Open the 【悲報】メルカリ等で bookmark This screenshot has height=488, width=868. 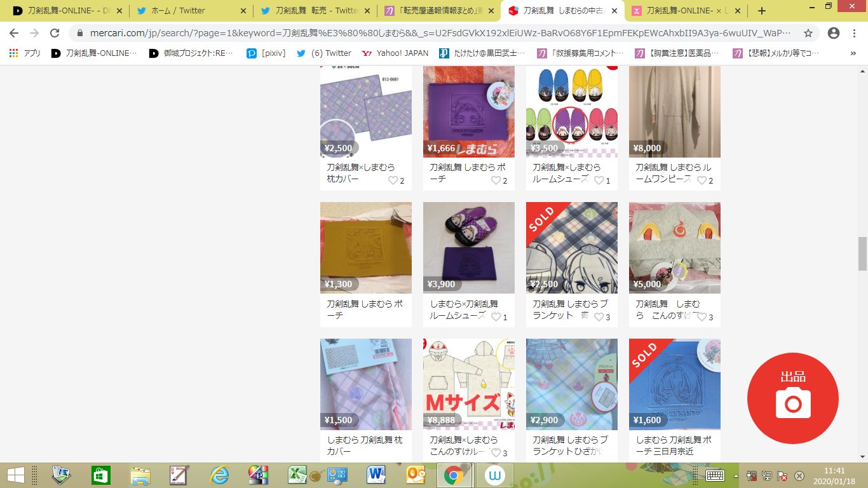pyautogui.click(x=776, y=53)
